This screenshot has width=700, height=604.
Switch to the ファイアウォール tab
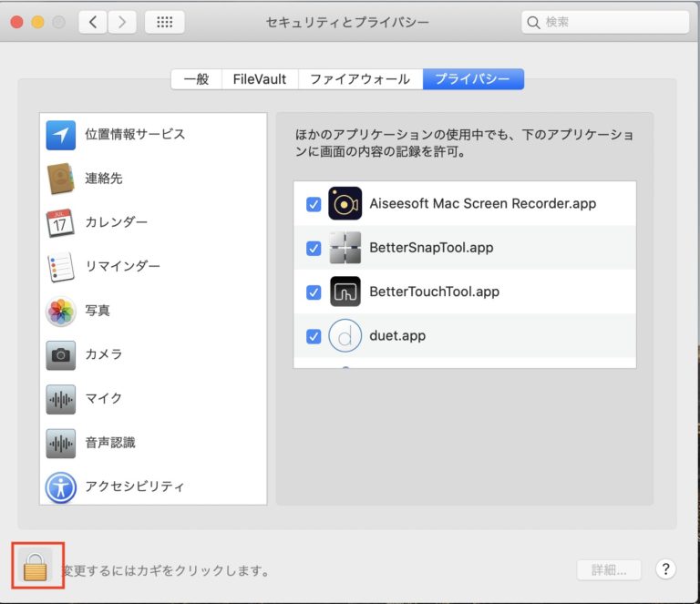pyautogui.click(x=360, y=79)
